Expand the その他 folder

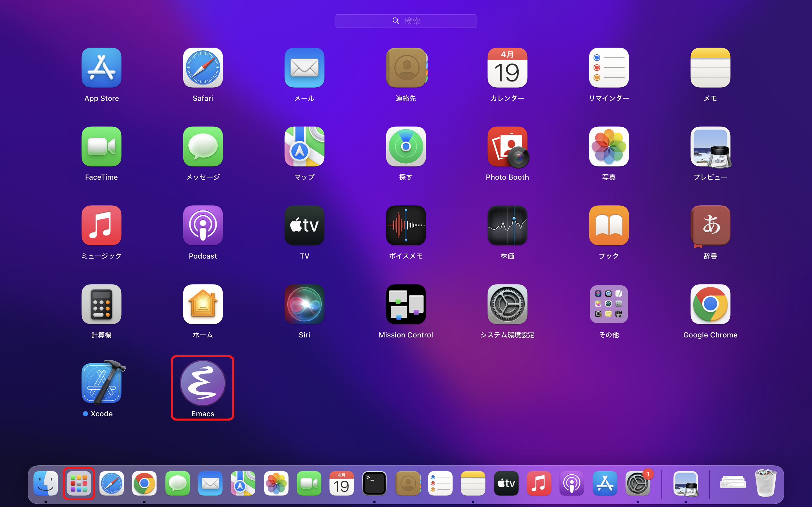(x=609, y=304)
